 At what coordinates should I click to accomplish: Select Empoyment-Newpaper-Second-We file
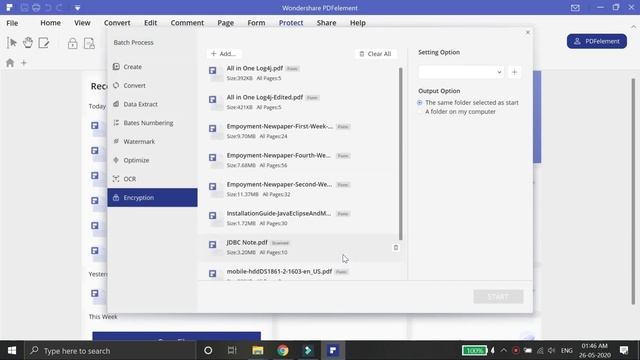coord(300,189)
